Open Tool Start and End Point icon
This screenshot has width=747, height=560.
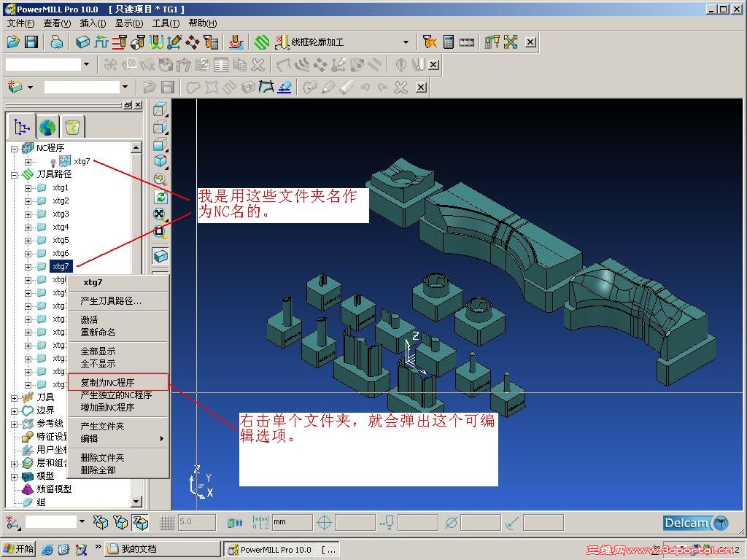pos(138,42)
